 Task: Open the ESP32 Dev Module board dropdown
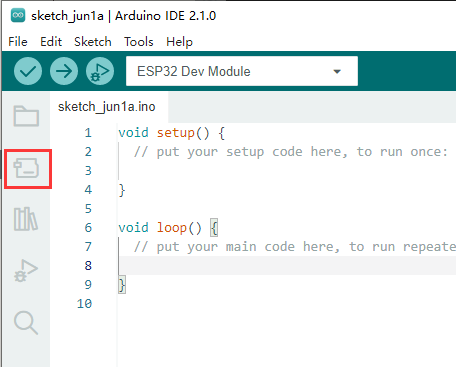[242, 71]
